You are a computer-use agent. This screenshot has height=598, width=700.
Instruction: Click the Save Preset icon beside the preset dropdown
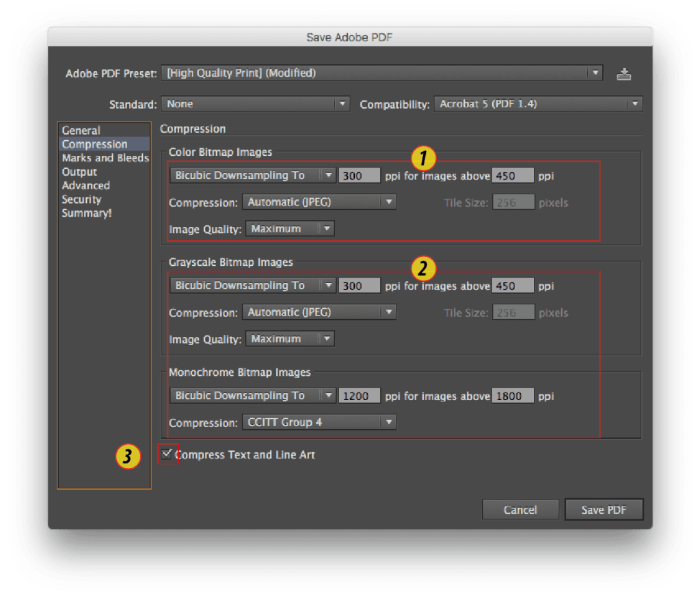click(x=623, y=72)
